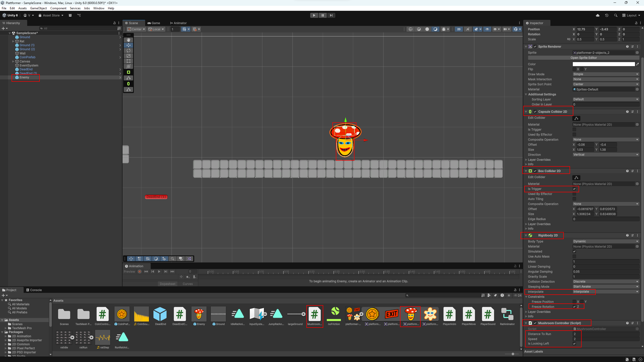Expand the Rat object in Hierarchy
Screen dimensions: 644x362
[x=13, y=41]
